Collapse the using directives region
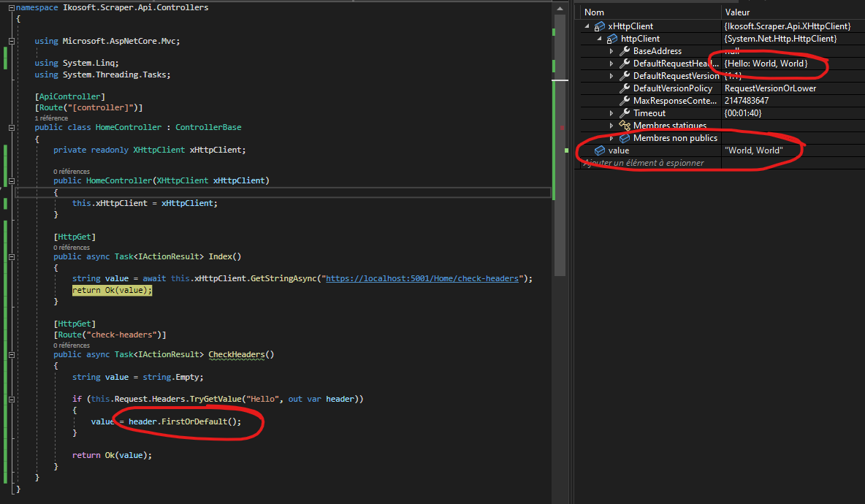Screen dimensions: 865x504 pos(12,41)
